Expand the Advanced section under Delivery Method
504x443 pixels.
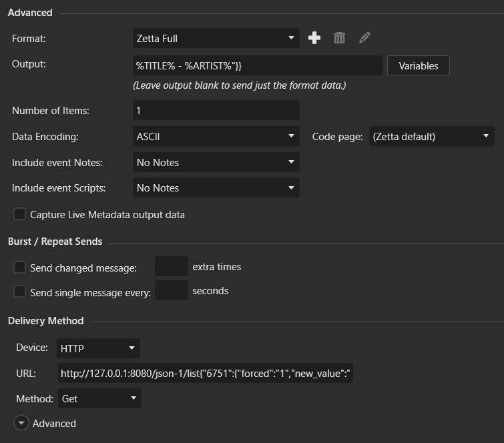(21, 423)
